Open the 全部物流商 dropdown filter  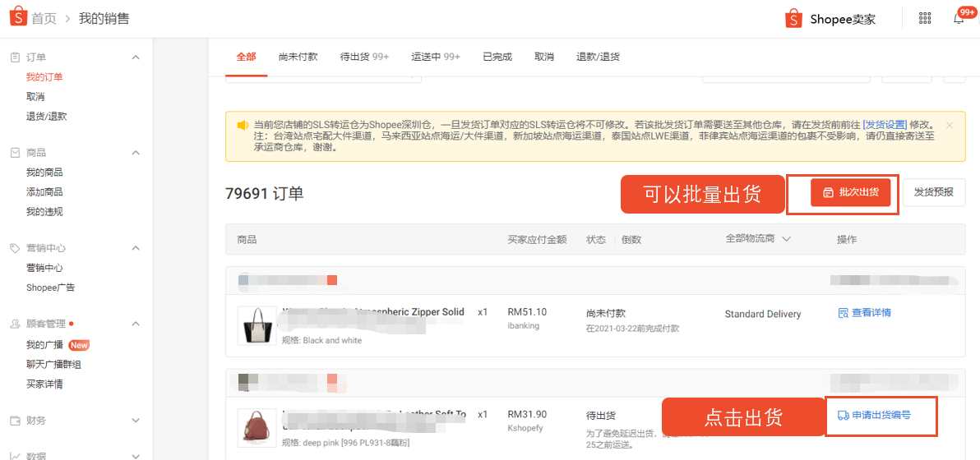click(758, 239)
